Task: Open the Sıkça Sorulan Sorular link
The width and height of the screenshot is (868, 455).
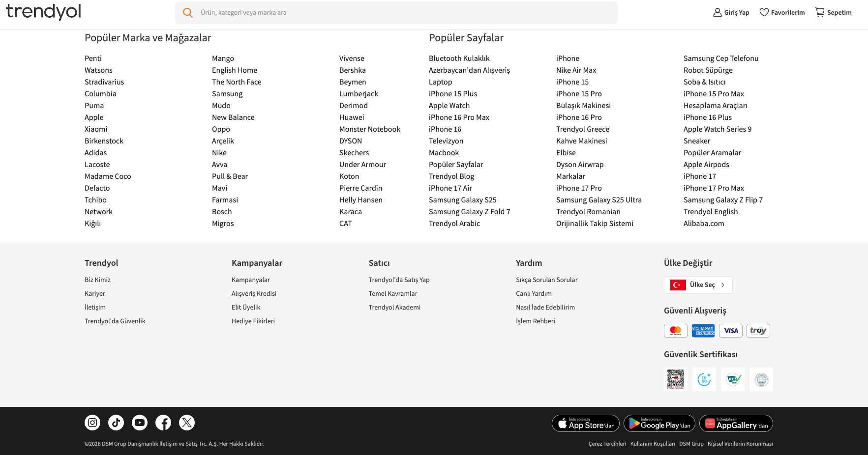Action: coord(547,280)
